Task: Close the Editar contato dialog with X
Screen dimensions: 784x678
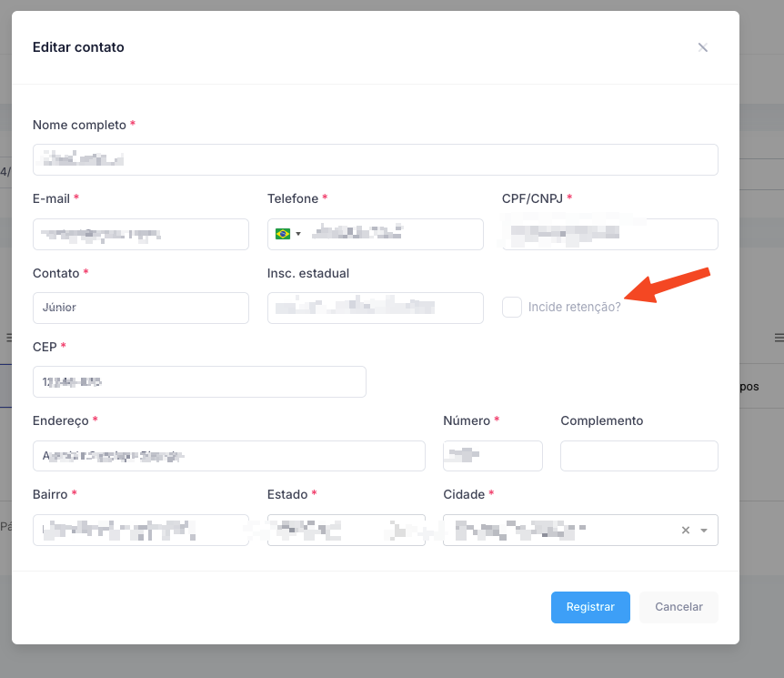Action: (x=702, y=47)
